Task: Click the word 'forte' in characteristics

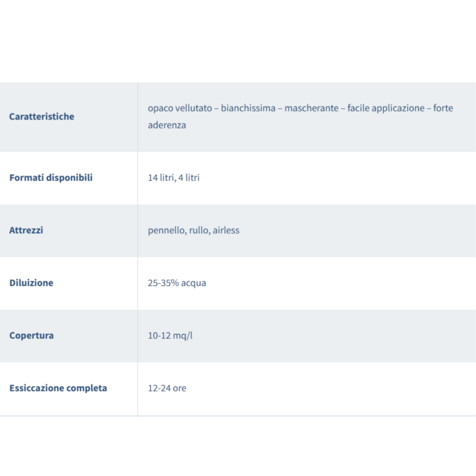Action: (443, 108)
